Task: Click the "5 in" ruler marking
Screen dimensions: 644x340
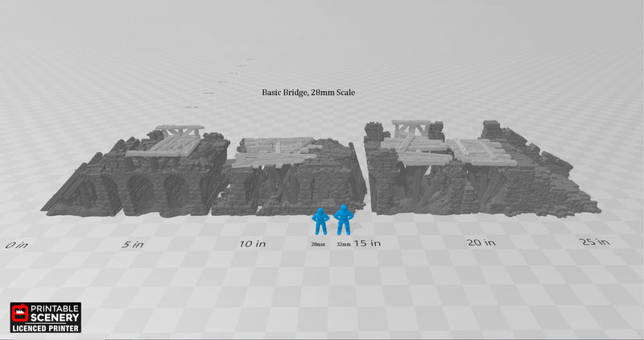Action: point(132,244)
